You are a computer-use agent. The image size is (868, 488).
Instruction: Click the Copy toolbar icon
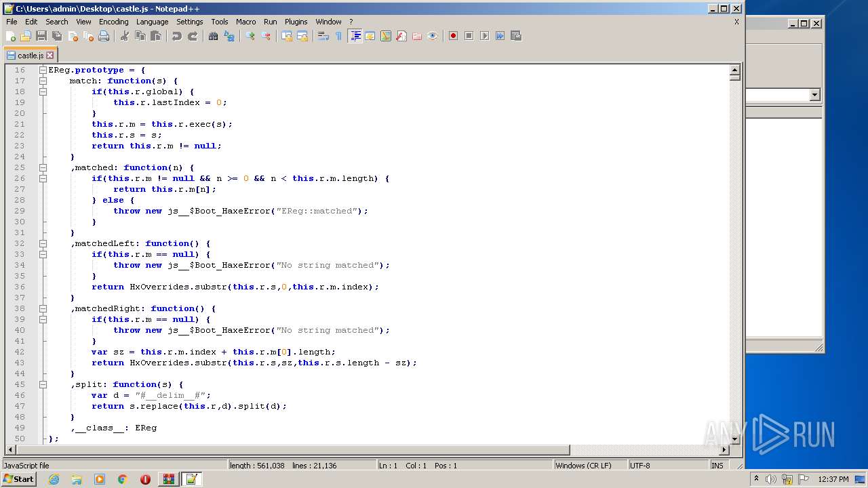coord(140,36)
